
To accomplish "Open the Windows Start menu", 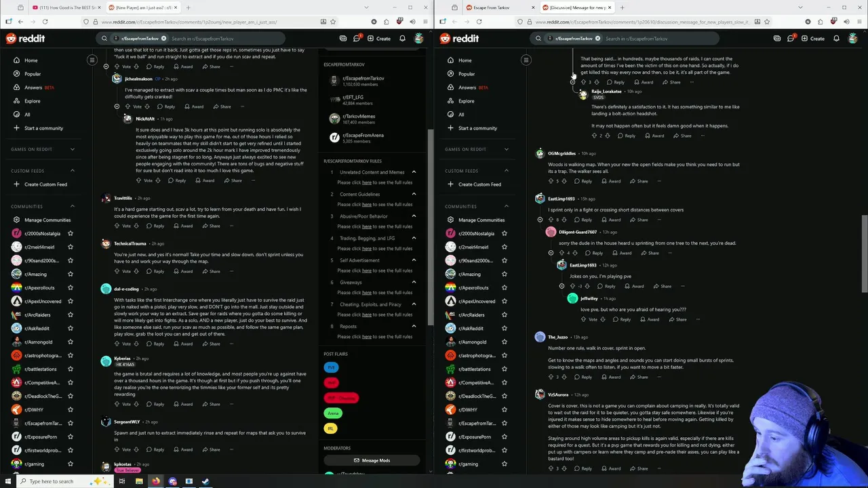I will pos(8,481).
